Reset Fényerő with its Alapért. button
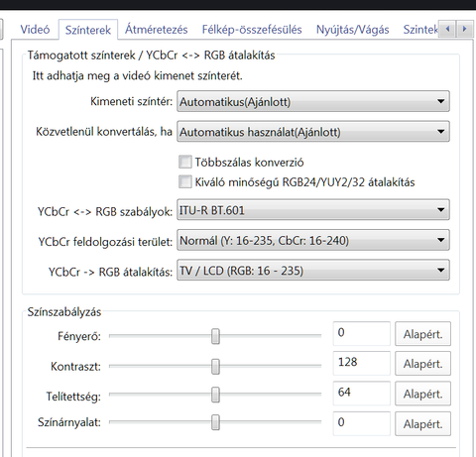The image size is (476, 457). (x=422, y=334)
